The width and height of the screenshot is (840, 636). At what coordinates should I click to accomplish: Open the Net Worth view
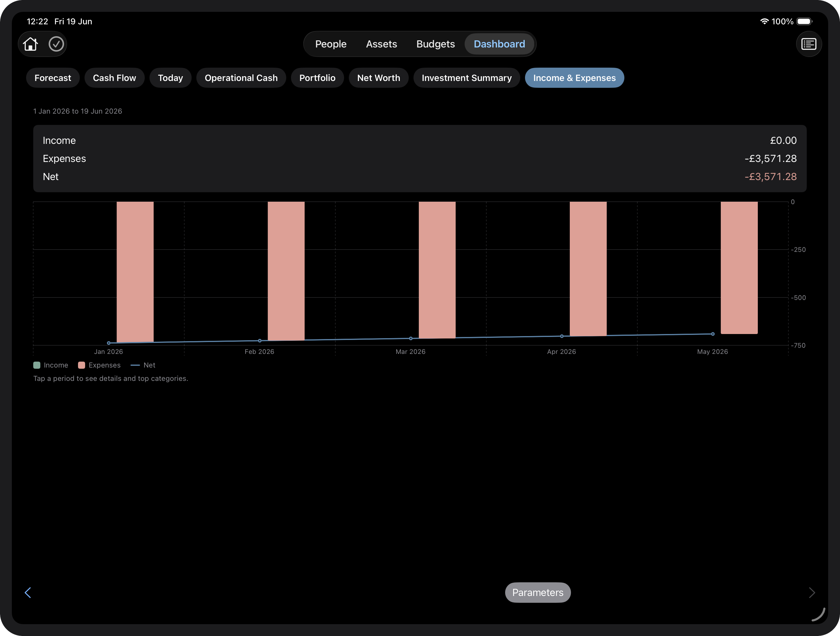(x=378, y=78)
